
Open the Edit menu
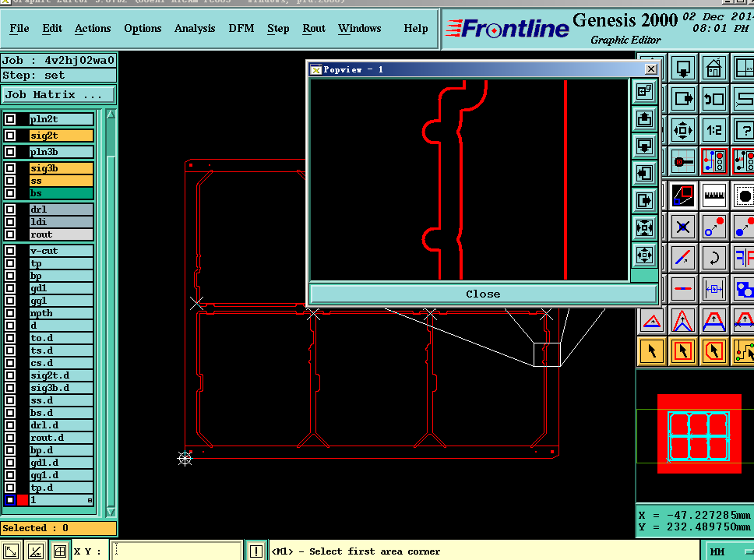(52, 28)
